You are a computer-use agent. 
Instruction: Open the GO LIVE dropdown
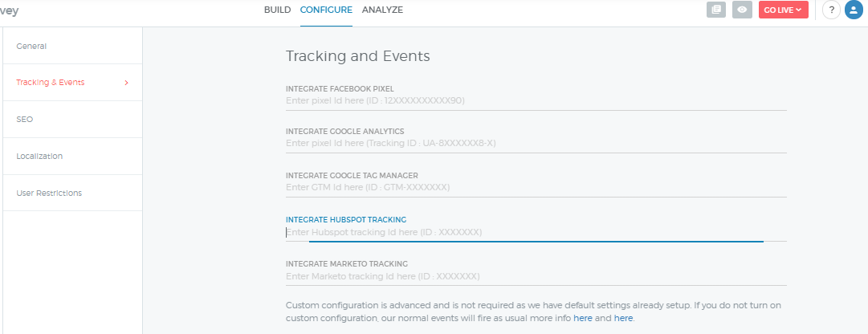pos(784,10)
